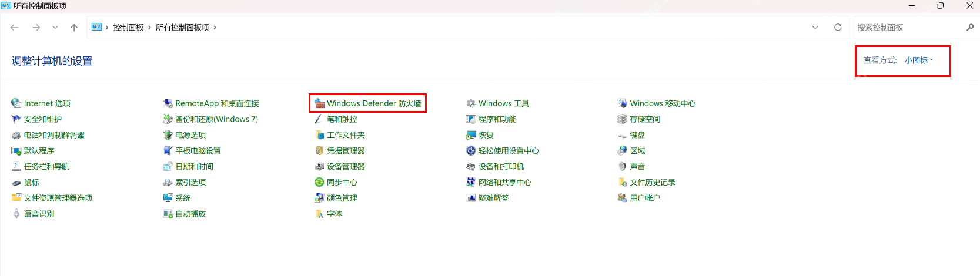Screen dimensions: 980x276
Task: Click the 设备管理器 icon
Action: (x=319, y=167)
